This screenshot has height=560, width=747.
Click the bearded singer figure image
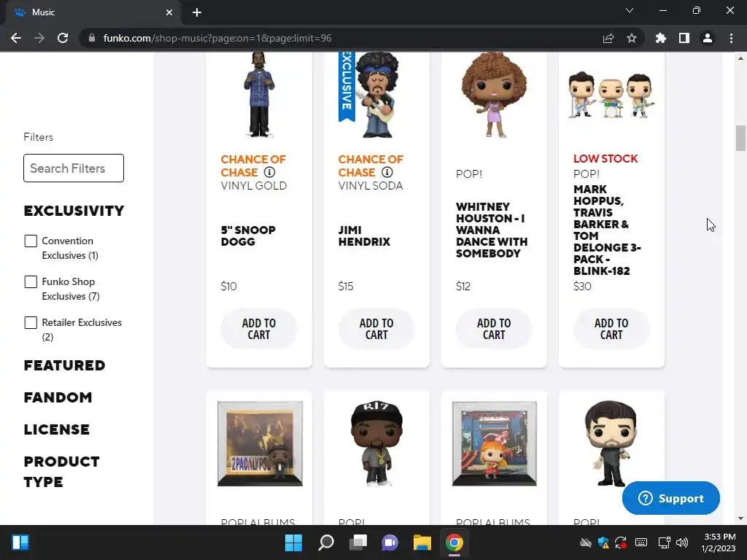coord(611,443)
